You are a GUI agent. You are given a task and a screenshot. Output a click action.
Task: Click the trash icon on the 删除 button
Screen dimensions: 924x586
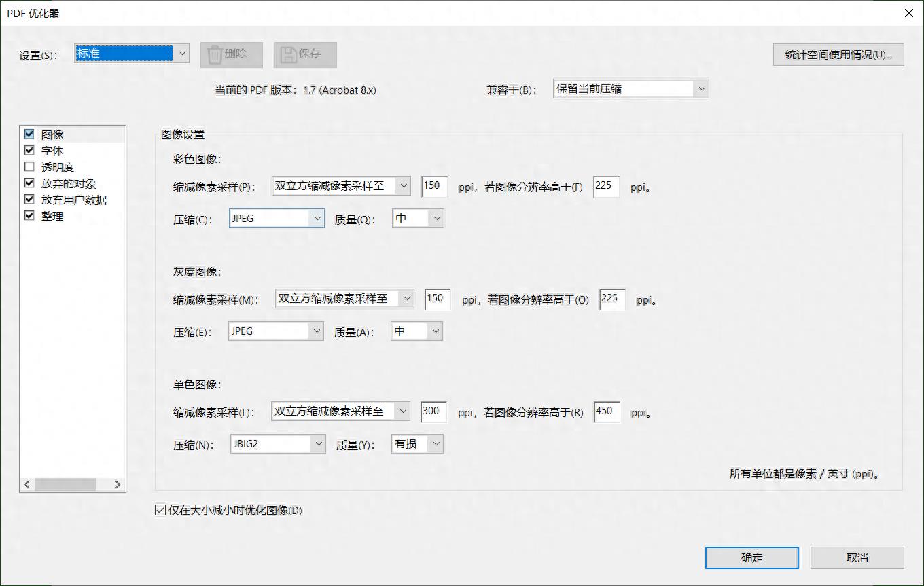tap(215, 54)
